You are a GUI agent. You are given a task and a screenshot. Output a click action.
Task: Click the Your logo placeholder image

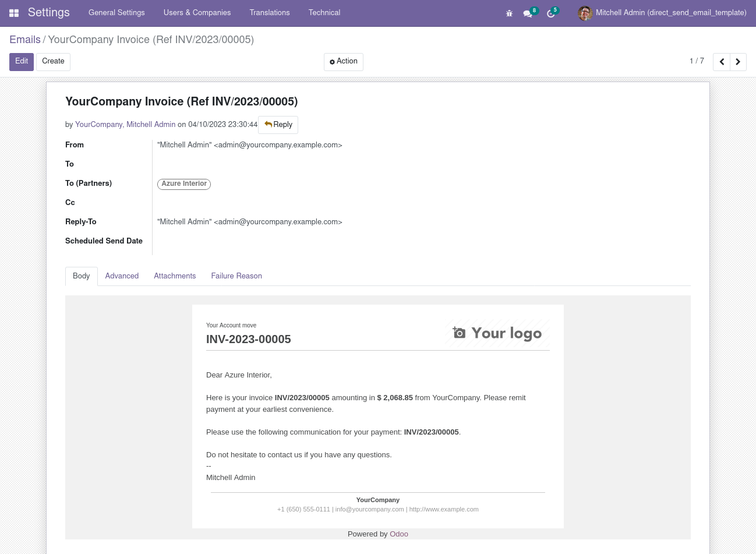(x=497, y=333)
